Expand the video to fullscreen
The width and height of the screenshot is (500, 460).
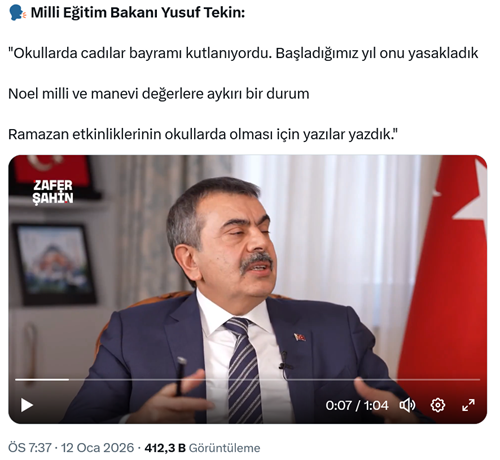point(468,405)
